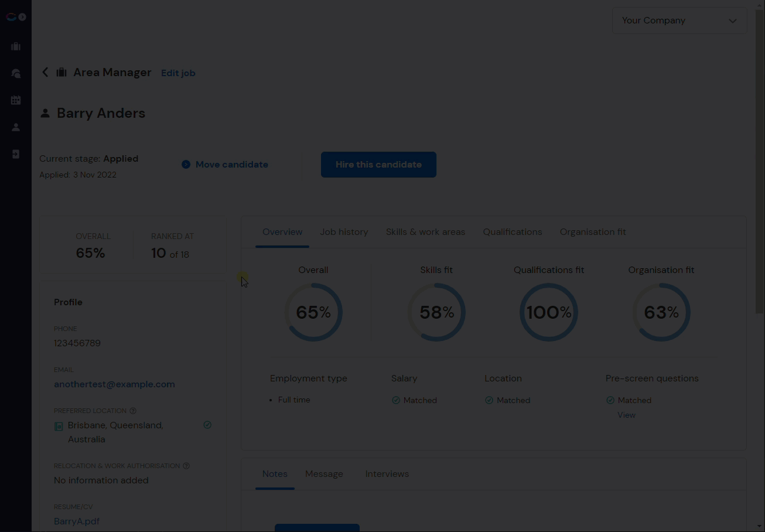Click the logout icon in the sidebar
This screenshot has height=532, width=765.
pyautogui.click(x=16, y=154)
